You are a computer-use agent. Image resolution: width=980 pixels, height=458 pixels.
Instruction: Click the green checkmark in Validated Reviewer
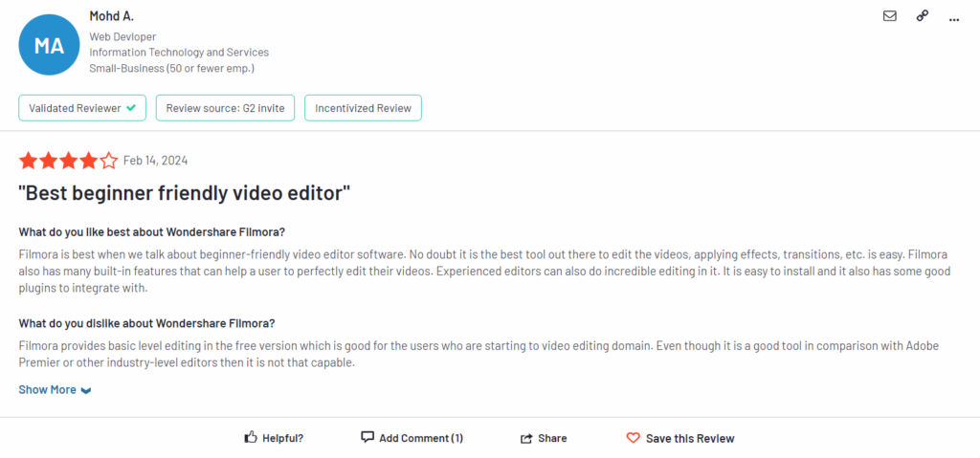point(130,107)
